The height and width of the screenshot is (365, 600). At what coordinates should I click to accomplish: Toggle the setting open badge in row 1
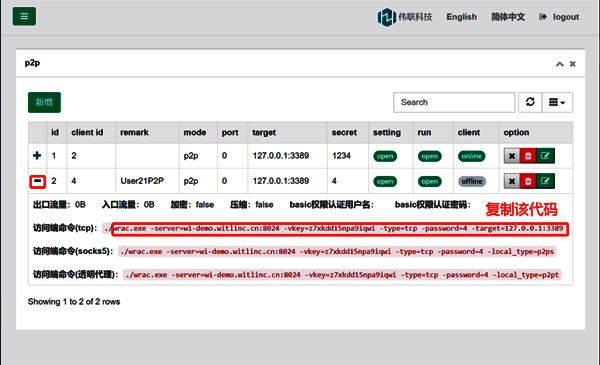(x=385, y=156)
